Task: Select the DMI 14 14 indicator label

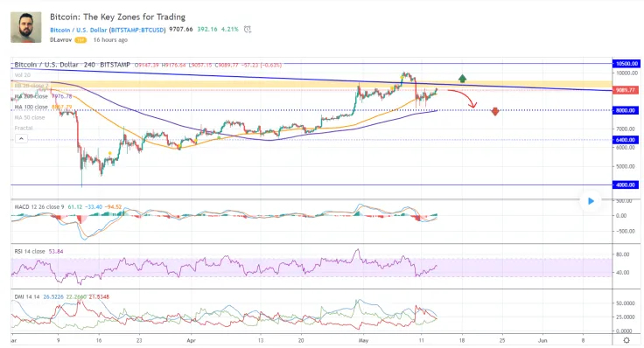Action: (27, 296)
